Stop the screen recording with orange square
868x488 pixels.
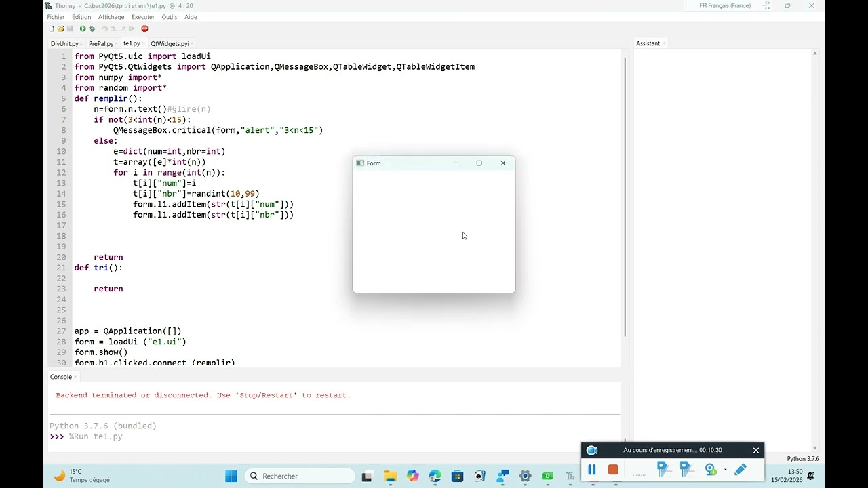click(x=613, y=469)
